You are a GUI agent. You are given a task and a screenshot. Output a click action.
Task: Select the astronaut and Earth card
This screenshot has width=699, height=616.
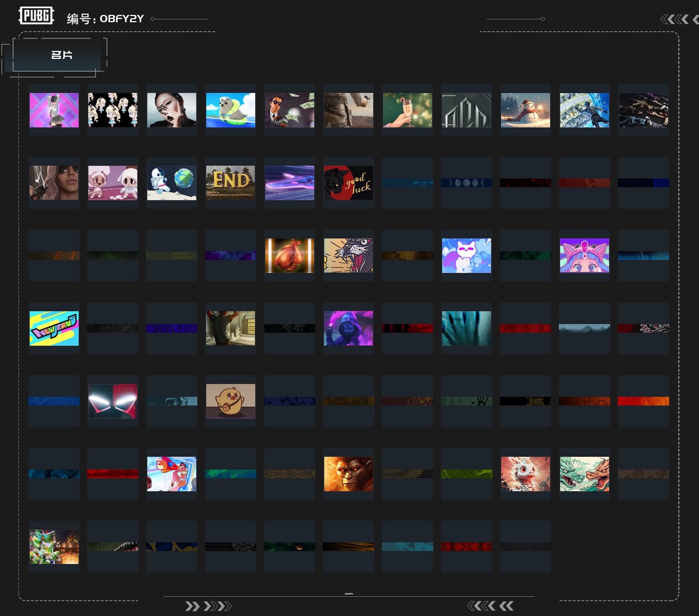171,183
